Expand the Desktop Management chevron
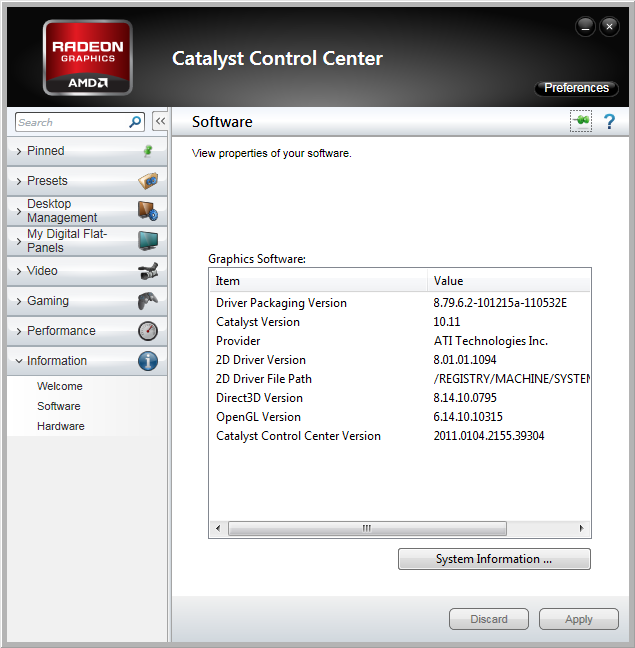The image size is (635, 648). 19,211
